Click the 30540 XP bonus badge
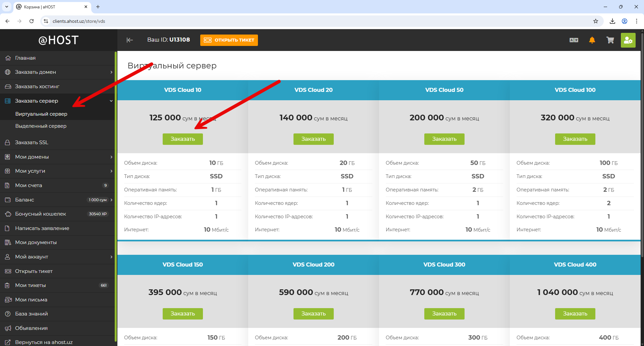 click(98, 214)
